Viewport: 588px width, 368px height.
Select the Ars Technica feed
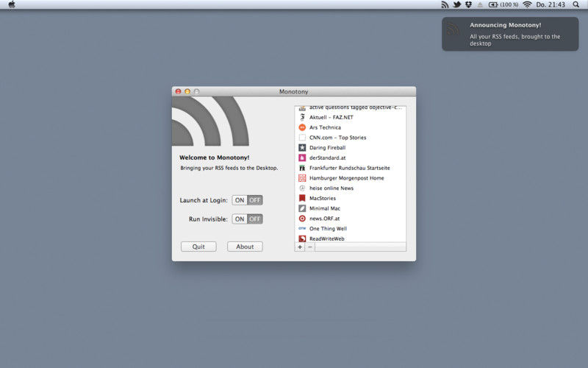pyautogui.click(x=351, y=127)
